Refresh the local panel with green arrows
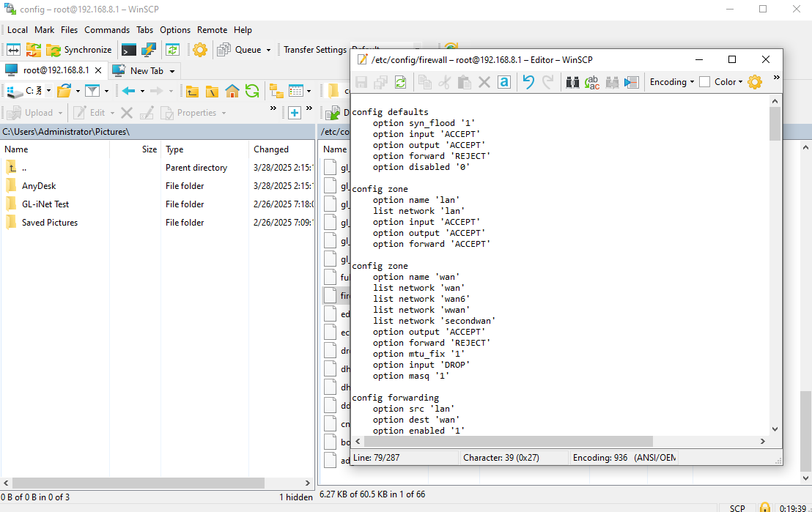The height and width of the screenshot is (512, 812). tap(252, 91)
